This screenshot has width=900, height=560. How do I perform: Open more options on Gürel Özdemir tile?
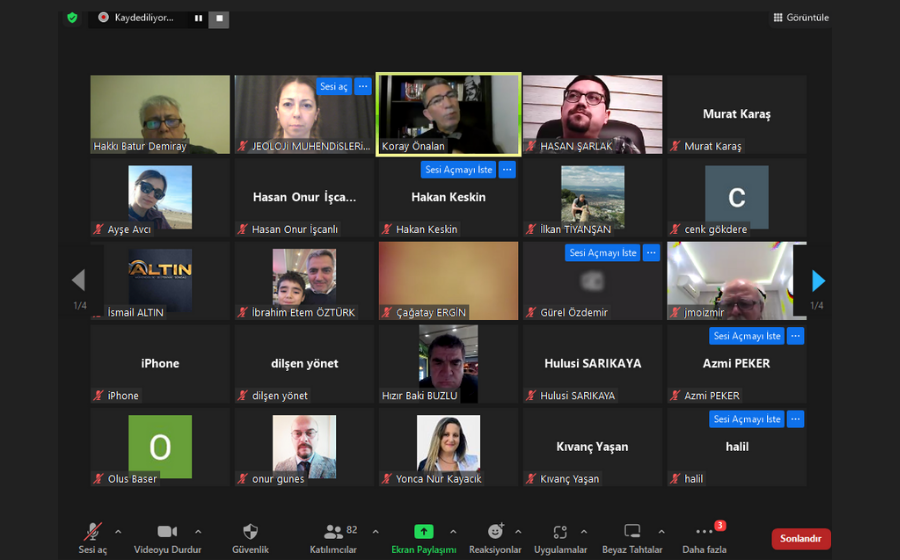click(x=651, y=253)
